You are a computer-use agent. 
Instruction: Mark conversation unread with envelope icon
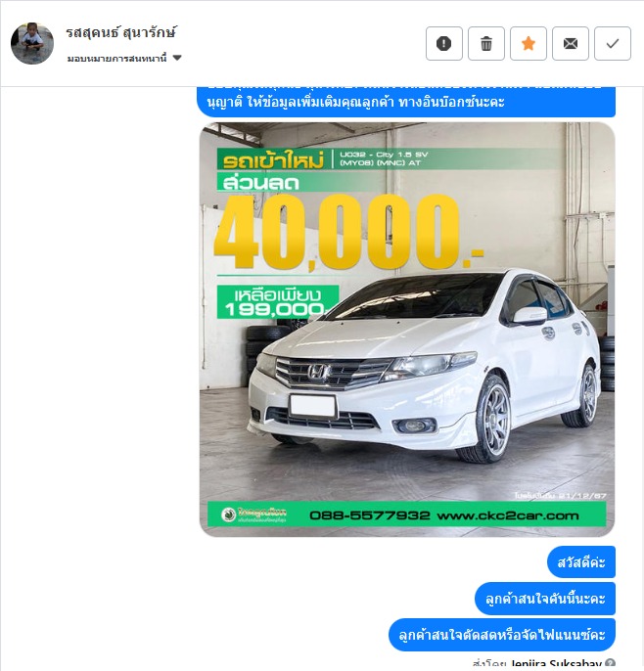571,43
